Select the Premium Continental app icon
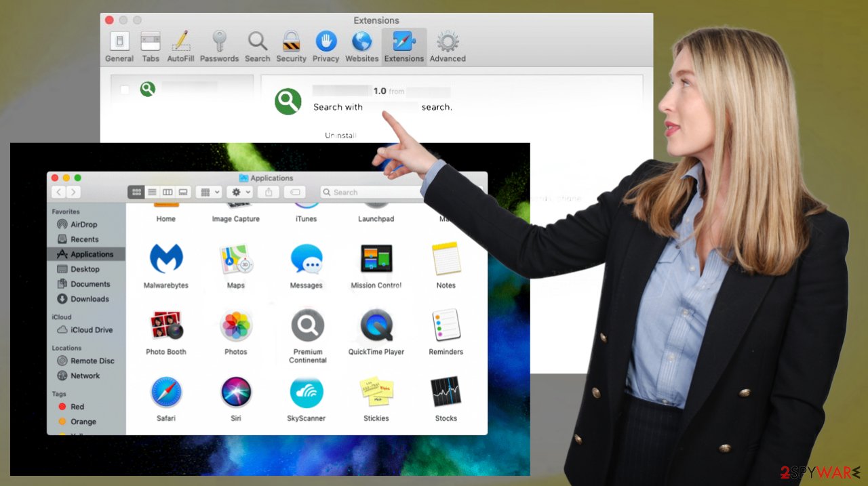The image size is (868, 486). (308, 325)
